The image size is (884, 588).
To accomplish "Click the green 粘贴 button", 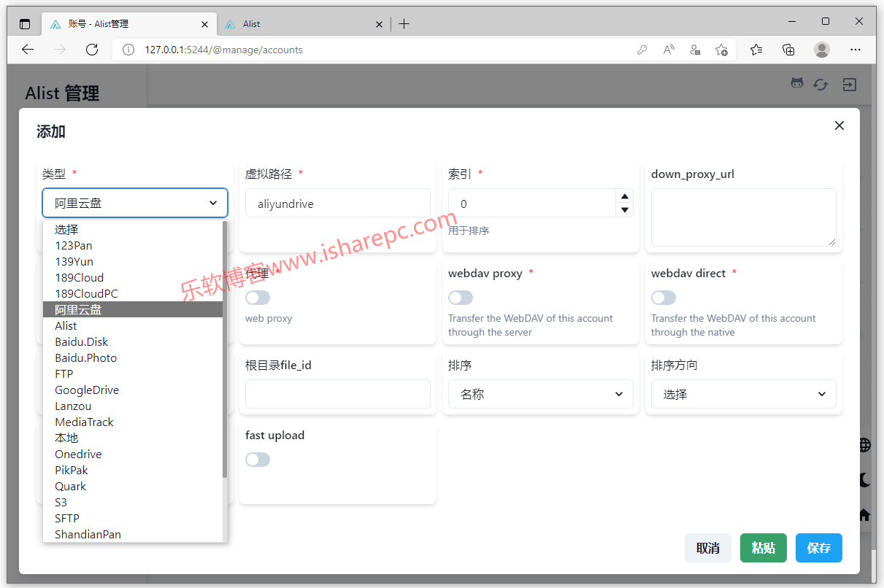I will click(x=764, y=548).
